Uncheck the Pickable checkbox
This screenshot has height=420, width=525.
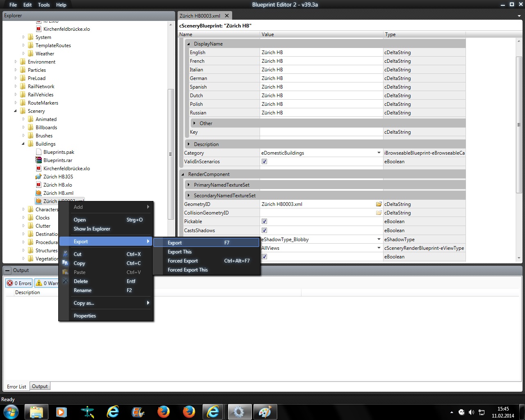coord(265,221)
